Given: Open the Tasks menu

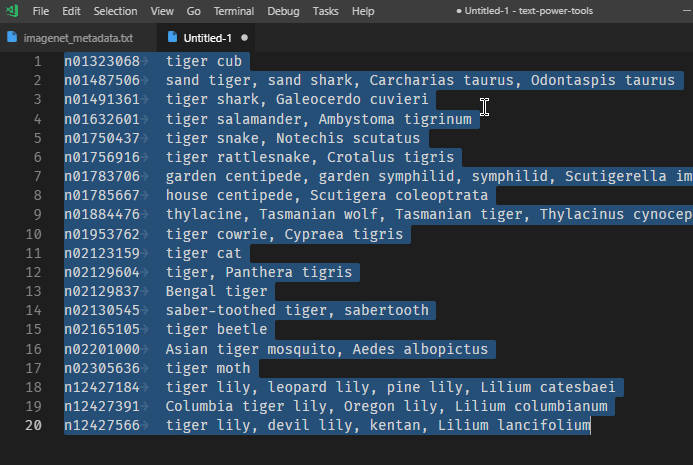Looking at the screenshot, I should 325,11.
